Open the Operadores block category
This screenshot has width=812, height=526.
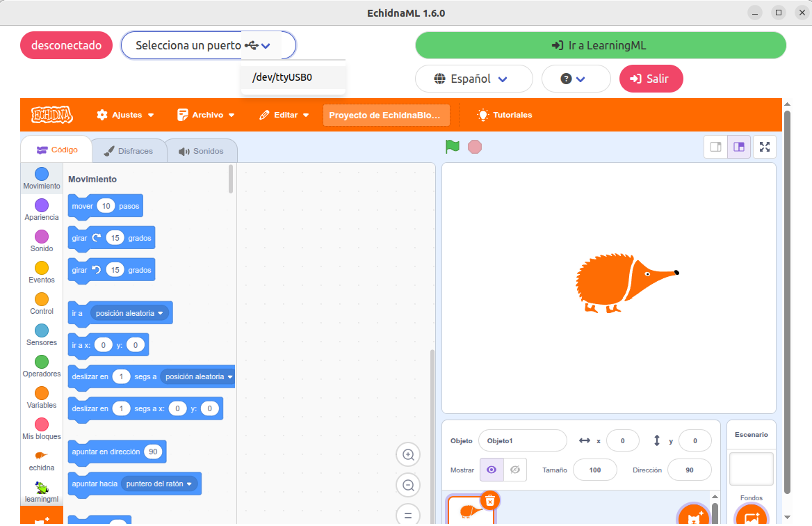point(42,367)
